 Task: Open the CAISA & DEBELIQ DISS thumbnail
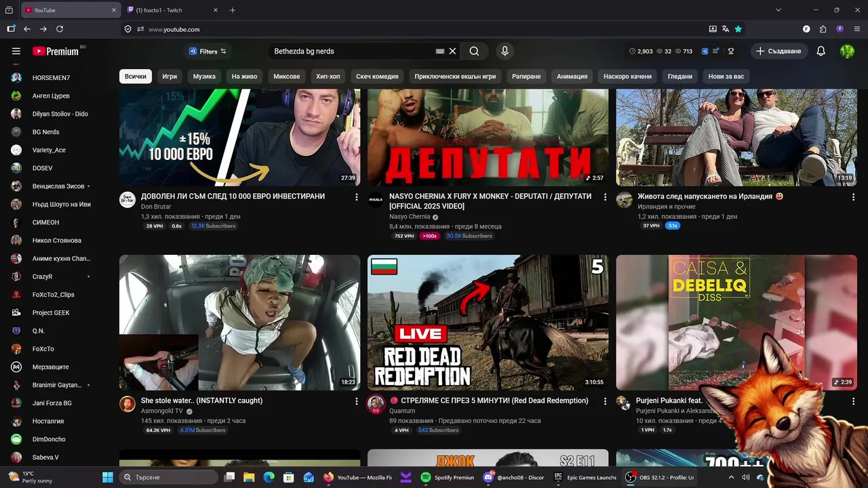[736, 323]
